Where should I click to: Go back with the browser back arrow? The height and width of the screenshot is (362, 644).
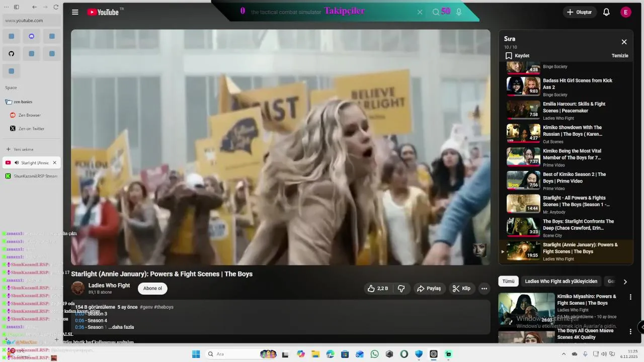coord(34,7)
